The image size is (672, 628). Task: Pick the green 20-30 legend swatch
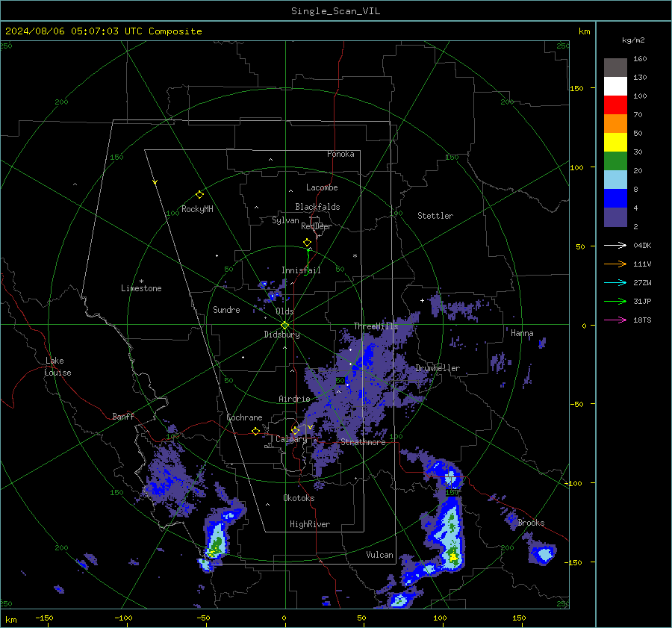[615, 161]
